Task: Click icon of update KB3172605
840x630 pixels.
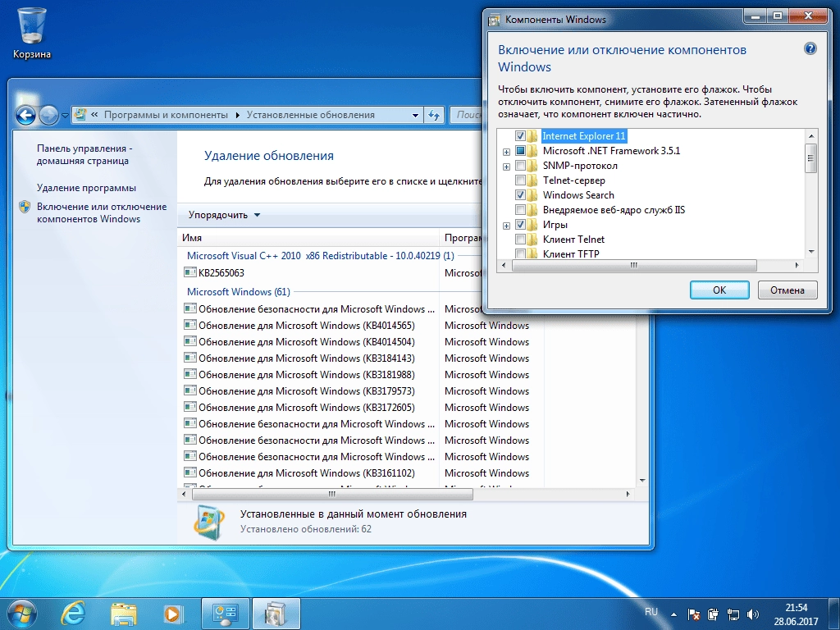Action: (189, 407)
